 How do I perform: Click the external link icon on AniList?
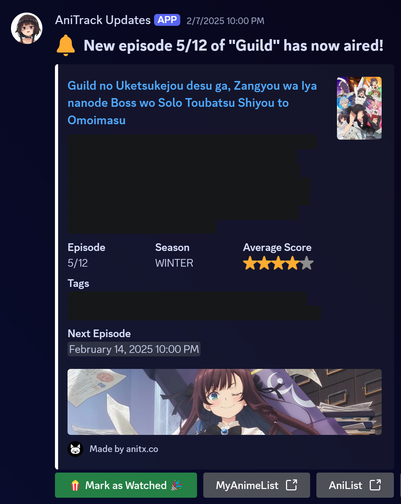[x=376, y=485]
